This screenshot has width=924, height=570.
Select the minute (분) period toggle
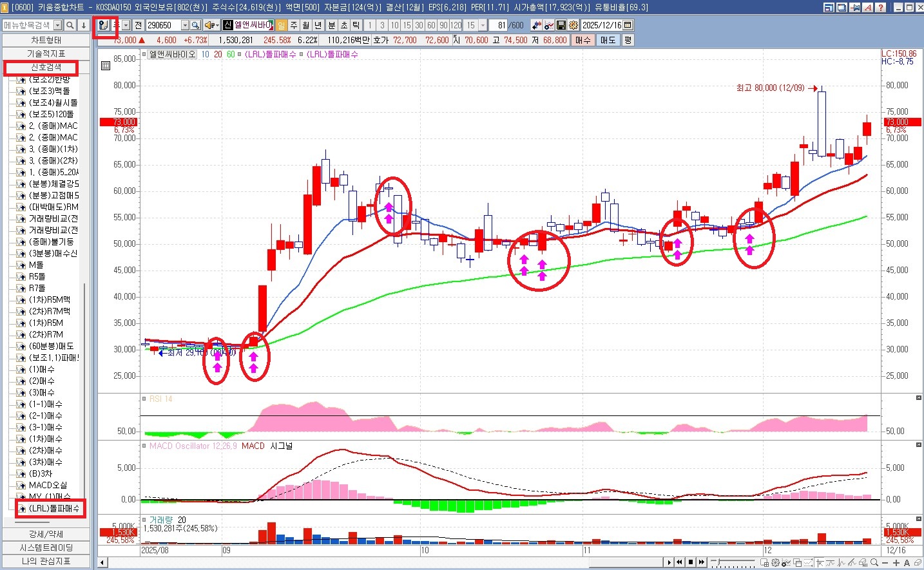[332, 25]
